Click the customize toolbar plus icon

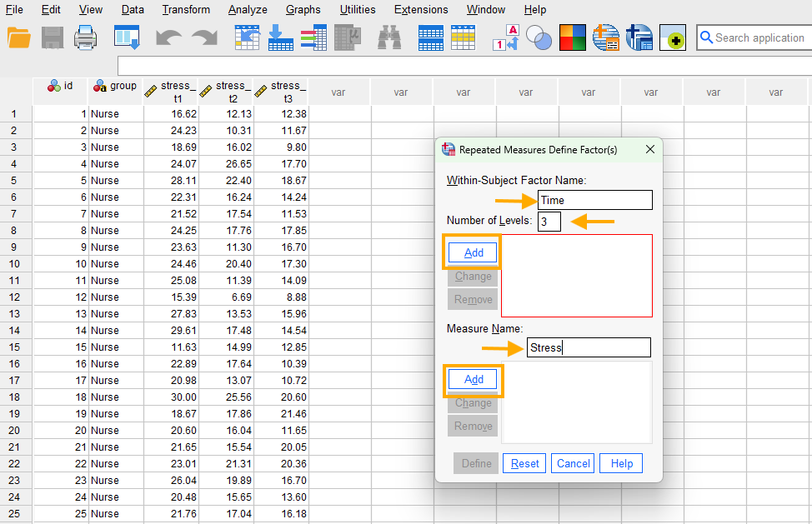[673, 37]
